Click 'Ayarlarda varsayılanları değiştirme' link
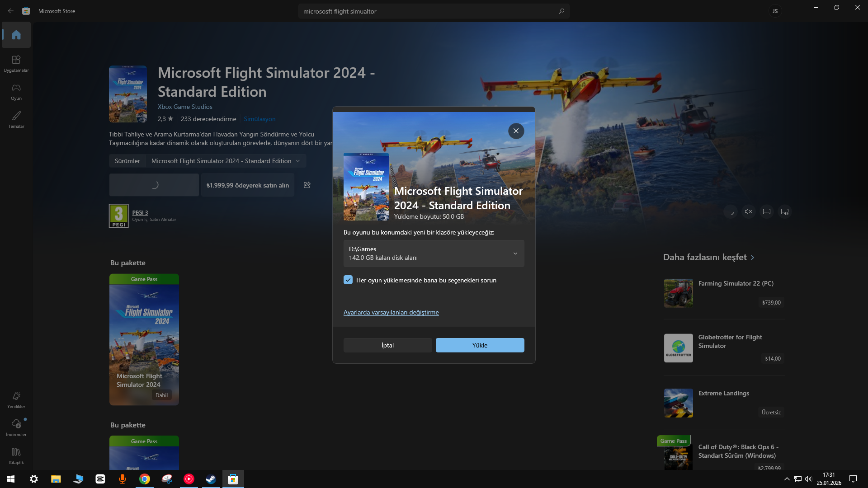This screenshot has height=488, width=868. pyautogui.click(x=391, y=312)
